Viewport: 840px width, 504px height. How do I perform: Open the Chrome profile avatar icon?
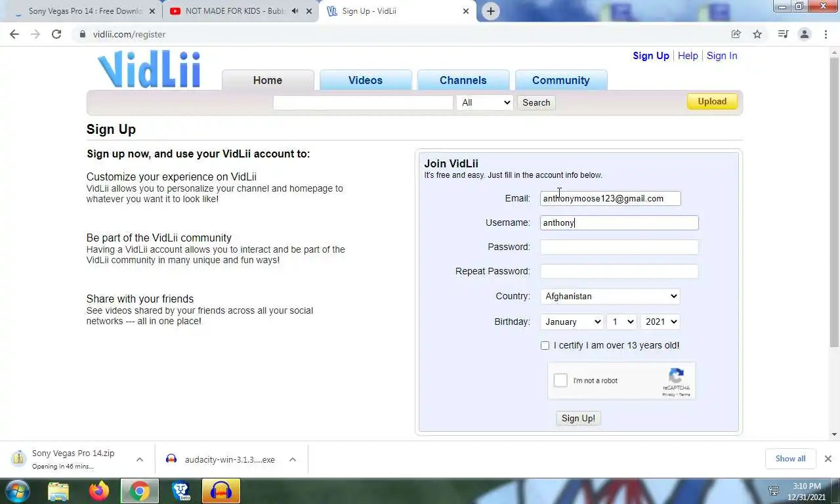tap(805, 34)
